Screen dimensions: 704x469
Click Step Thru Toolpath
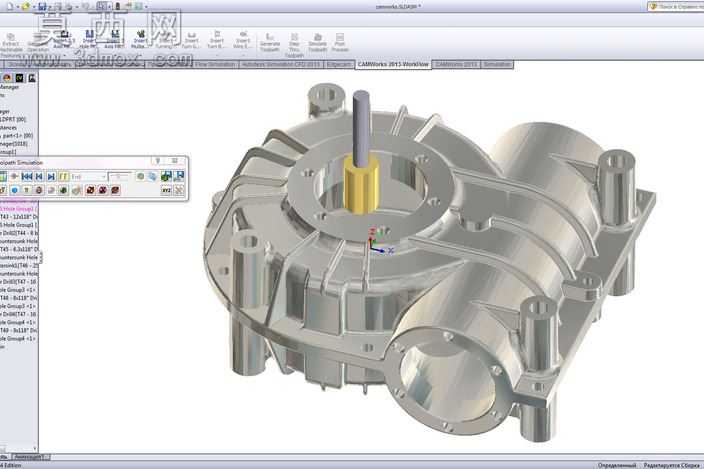[x=294, y=45]
